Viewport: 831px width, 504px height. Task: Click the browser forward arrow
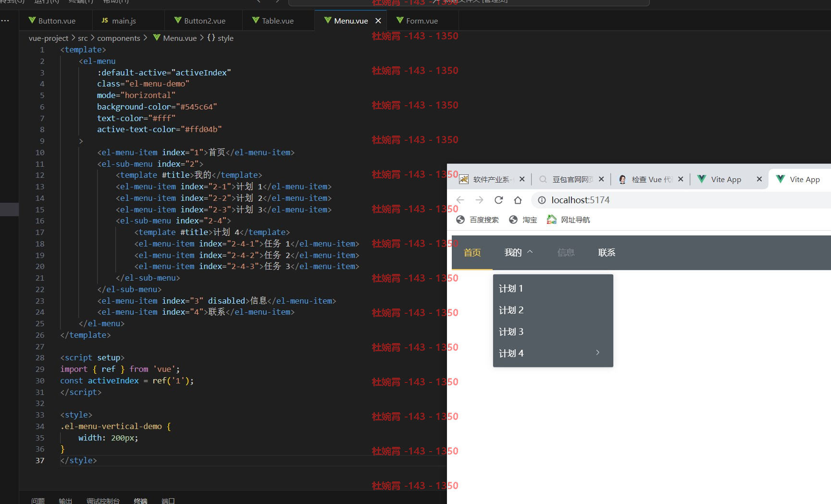pos(479,200)
